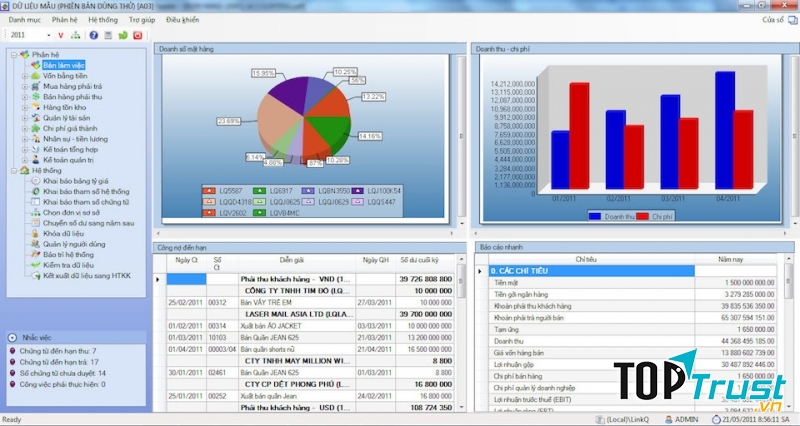
Task: Click the blue help question mark icon
Action: tap(93, 35)
